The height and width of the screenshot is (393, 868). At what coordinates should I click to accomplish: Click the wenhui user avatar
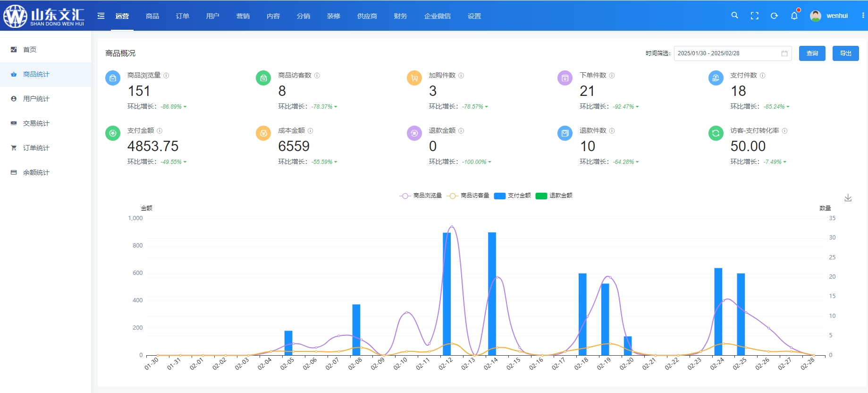[815, 16]
